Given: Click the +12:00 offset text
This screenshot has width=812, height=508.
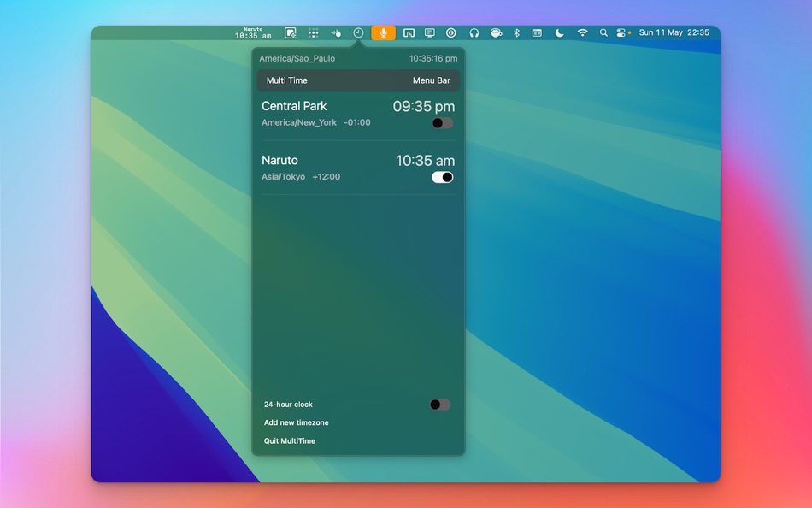Looking at the screenshot, I should [x=327, y=177].
